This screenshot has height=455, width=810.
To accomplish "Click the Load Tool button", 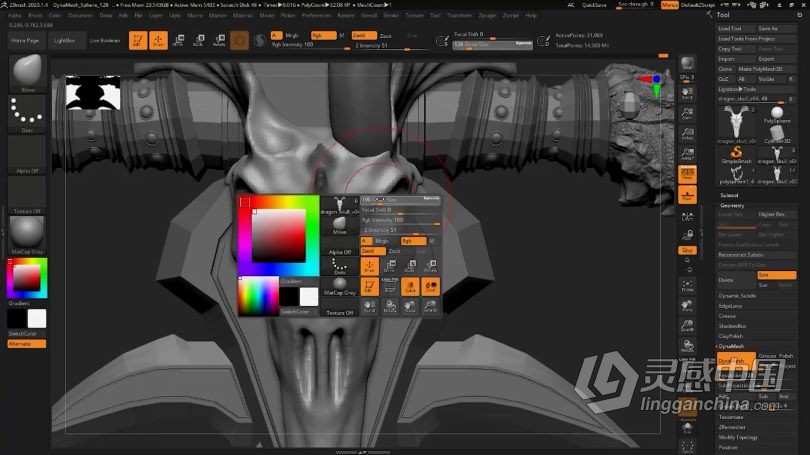I will [736, 29].
